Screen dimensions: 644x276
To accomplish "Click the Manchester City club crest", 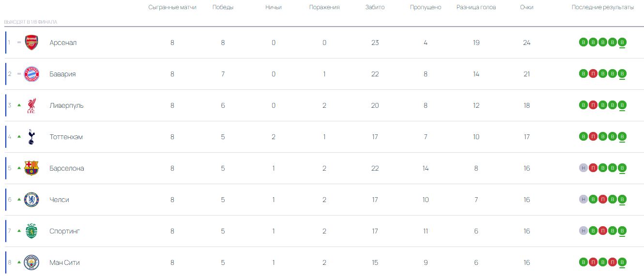I will click(x=31, y=262).
